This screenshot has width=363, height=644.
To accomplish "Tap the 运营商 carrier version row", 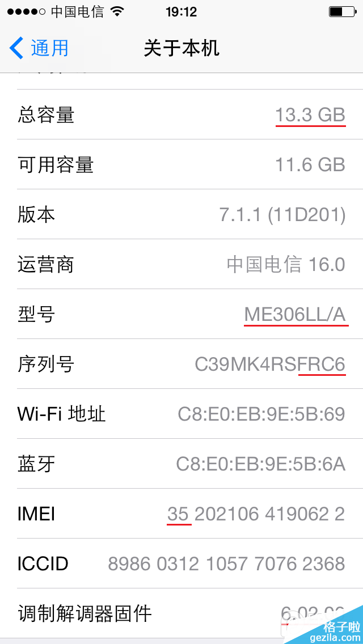I will tap(181, 264).
